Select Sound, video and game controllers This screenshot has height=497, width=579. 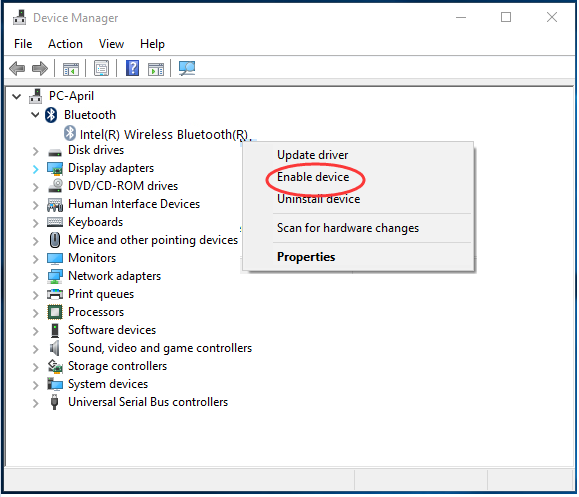[160, 348]
